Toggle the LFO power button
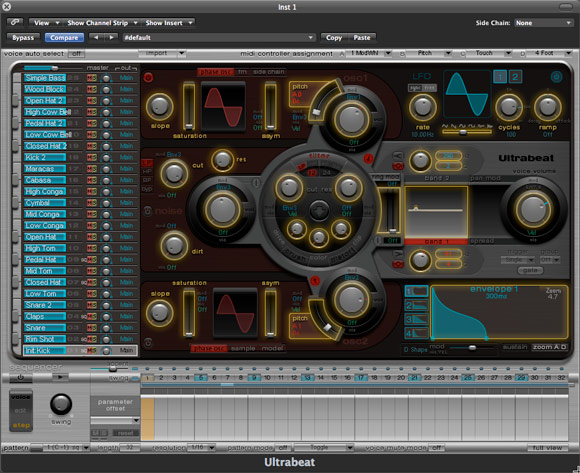 point(556,77)
